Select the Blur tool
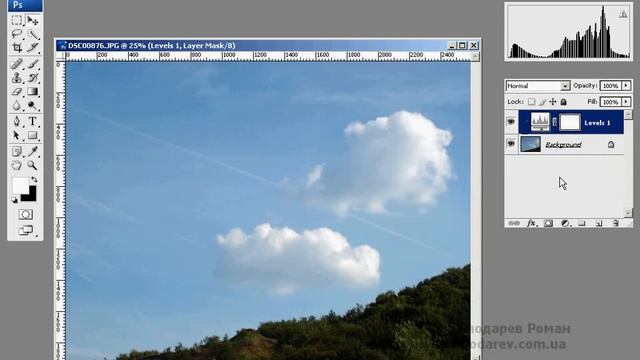Viewport: 640px width, 360px height. 17,106
